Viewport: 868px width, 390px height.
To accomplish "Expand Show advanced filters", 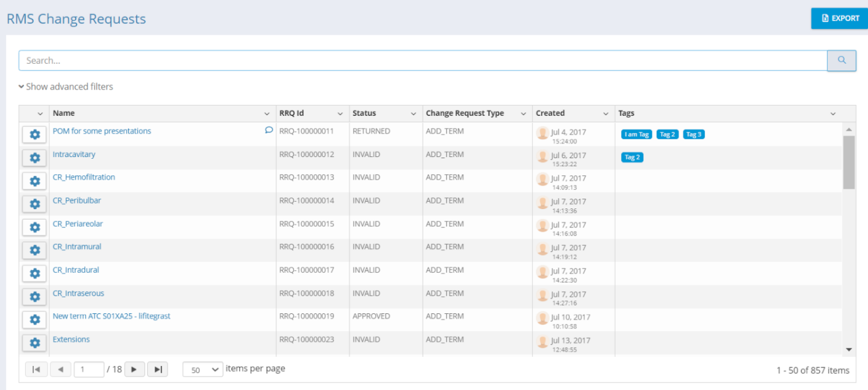I will coord(66,86).
